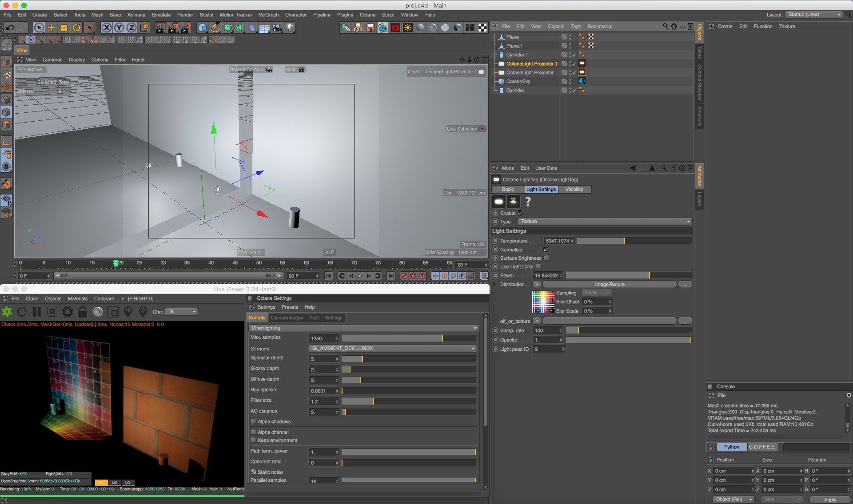
Task: Click the Apply button
Action: tap(829, 500)
